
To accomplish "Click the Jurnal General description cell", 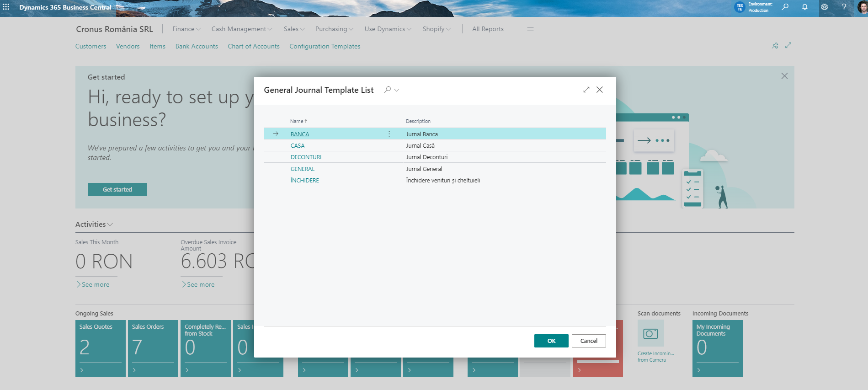I will (424, 169).
